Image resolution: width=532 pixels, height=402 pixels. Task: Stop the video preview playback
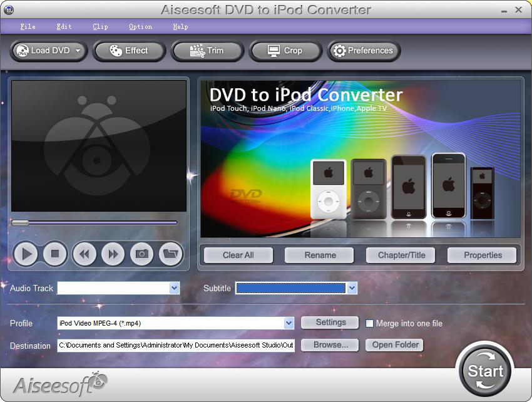point(55,254)
